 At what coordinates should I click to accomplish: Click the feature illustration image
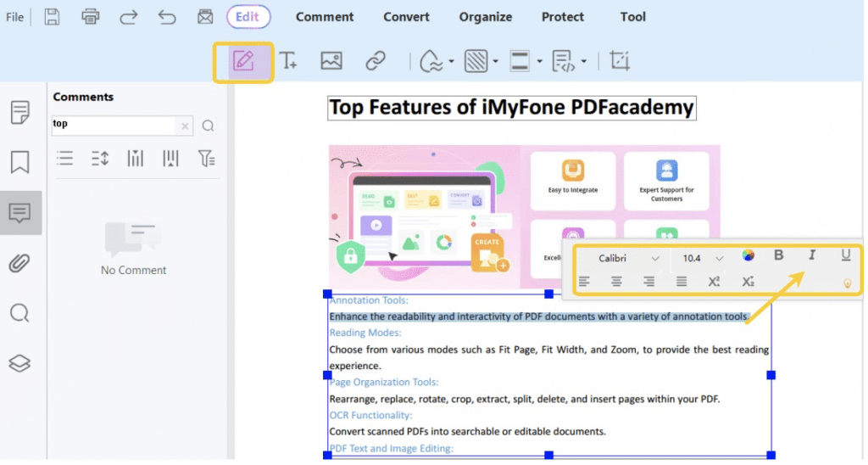click(x=524, y=217)
